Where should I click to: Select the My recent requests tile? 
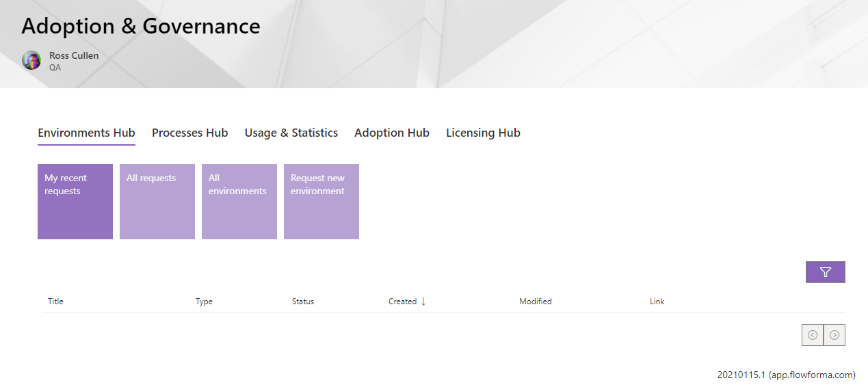(75, 202)
